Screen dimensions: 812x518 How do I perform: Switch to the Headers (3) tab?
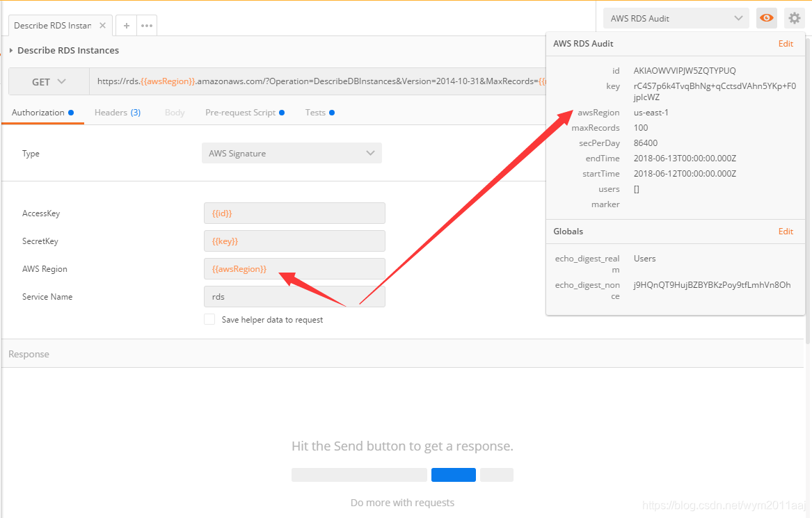click(x=118, y=113)
